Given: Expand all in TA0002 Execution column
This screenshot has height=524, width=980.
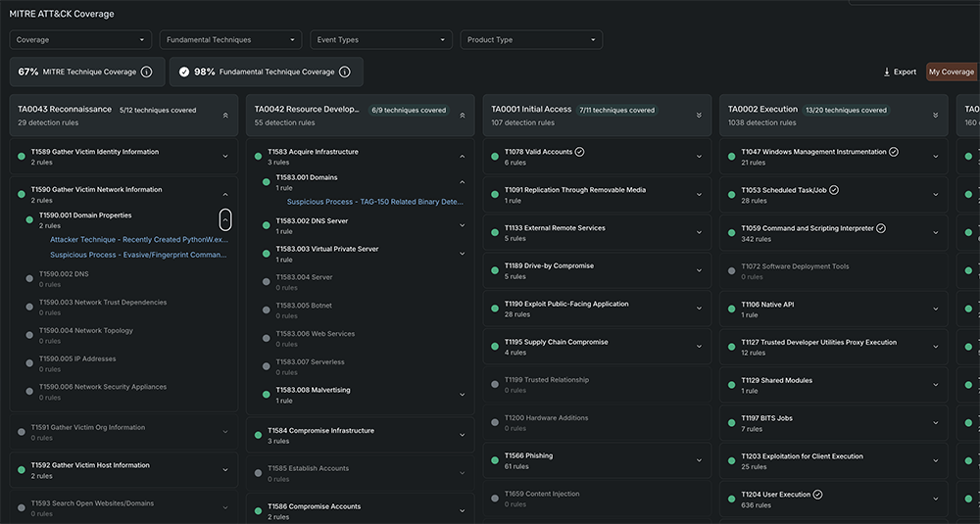Looking at the screenshot, I should (936, 116).
